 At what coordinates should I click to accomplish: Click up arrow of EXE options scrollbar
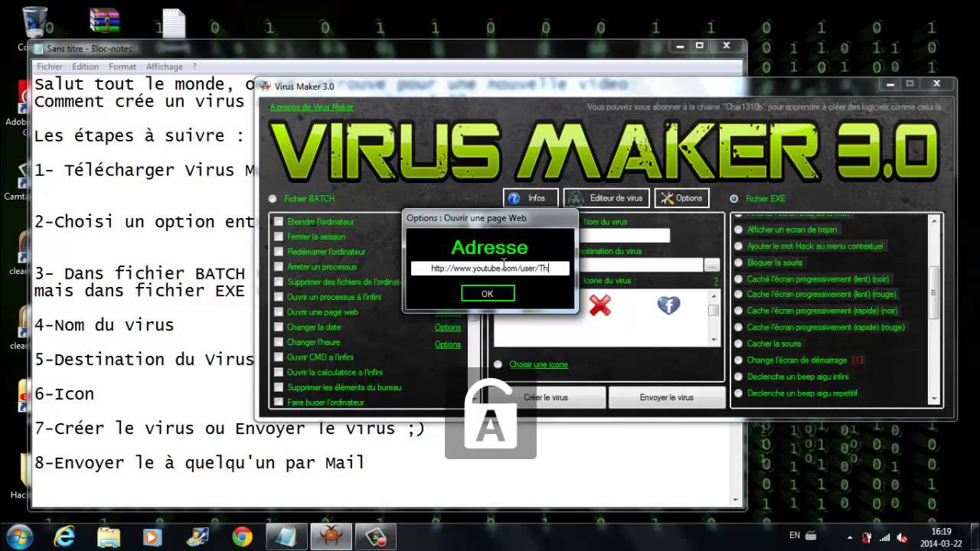point(933,221)
